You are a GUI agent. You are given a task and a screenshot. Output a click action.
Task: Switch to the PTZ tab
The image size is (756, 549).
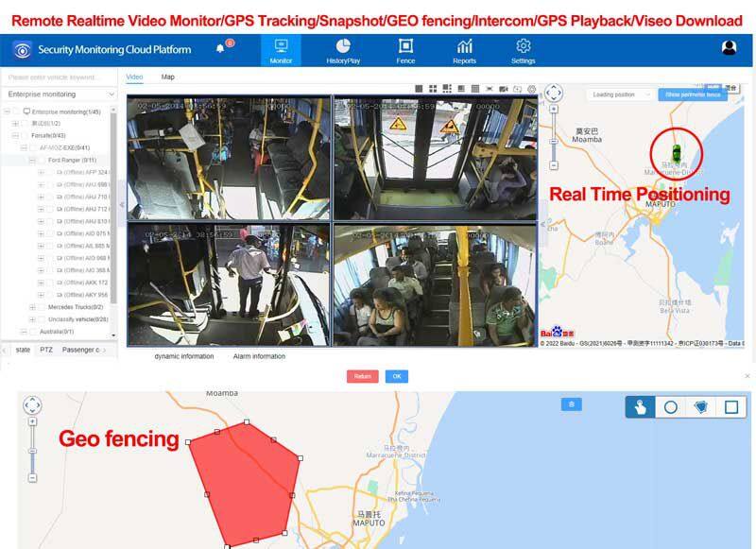tap(46, 350)
